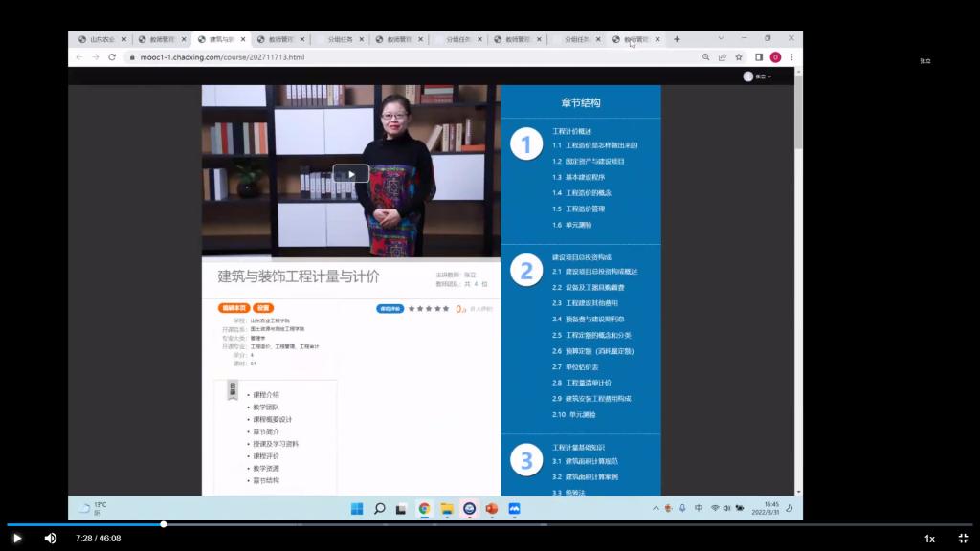Viewport: 980px width, 551px height.
Task: Mute the video player volume
Action: (51, 539)
